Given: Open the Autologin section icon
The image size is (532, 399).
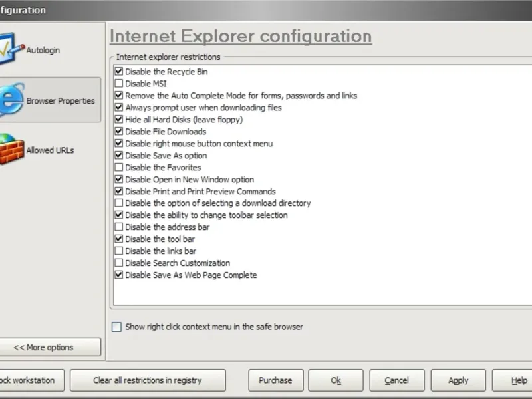Looking at the screenshot, I should tap(11, 49).
